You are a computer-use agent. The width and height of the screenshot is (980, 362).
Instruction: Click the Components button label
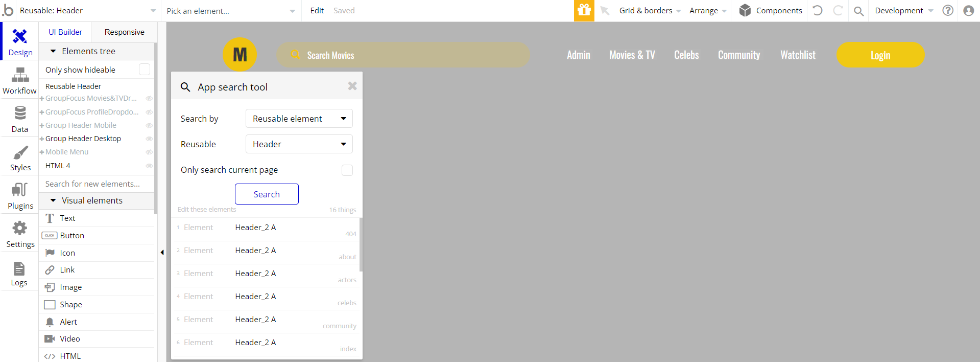[x=779, y=11]
